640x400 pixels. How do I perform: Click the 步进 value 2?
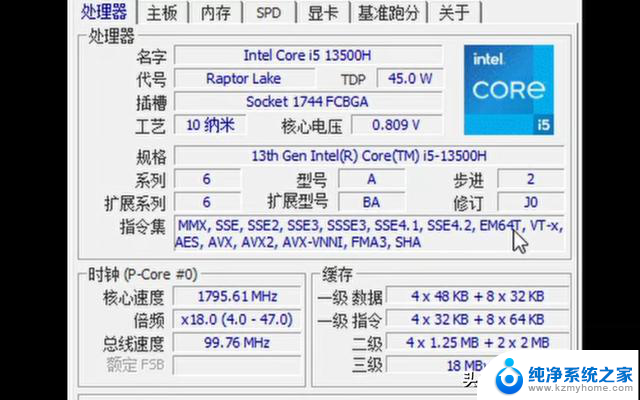531,179
